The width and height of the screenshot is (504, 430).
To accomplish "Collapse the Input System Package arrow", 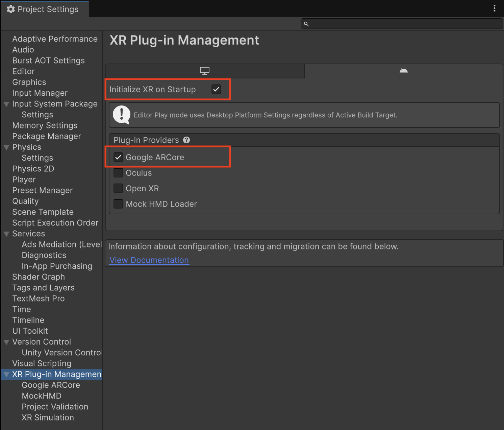I will point(6,104).
